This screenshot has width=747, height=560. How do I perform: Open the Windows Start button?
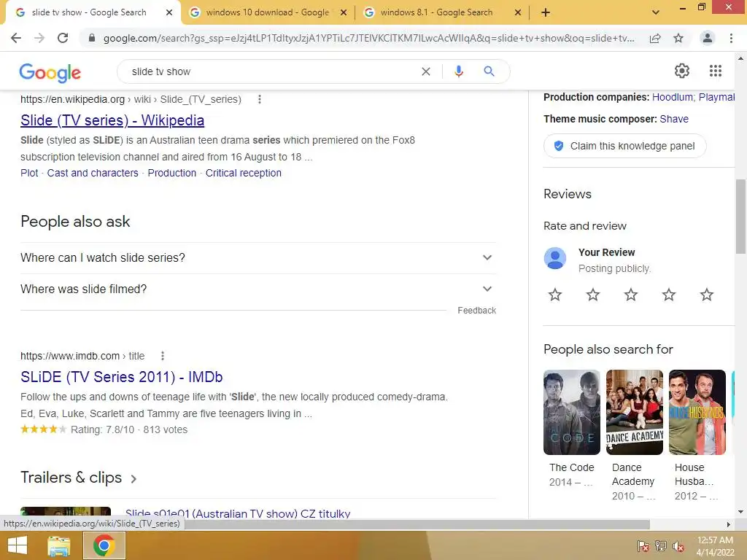pos(18,545)
